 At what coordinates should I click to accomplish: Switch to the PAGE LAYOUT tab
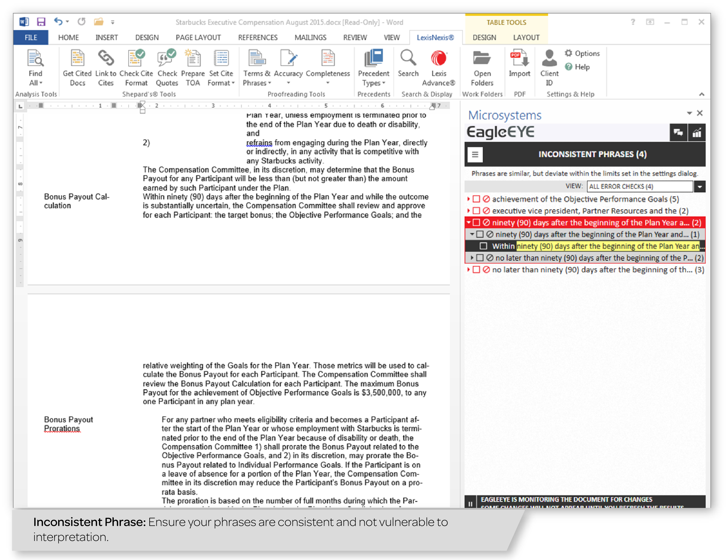point(198,37)
